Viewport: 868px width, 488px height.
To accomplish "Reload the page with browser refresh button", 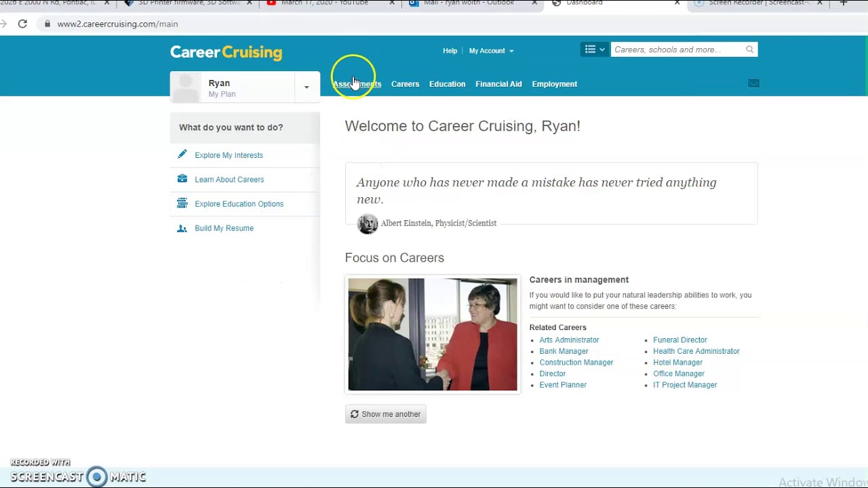I will coord(22,24).
